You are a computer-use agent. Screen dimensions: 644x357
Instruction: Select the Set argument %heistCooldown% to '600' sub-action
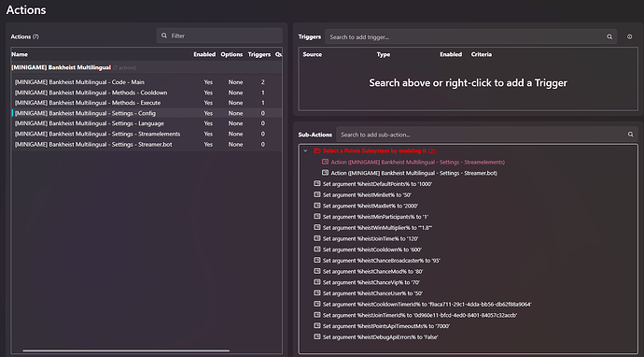(x=372, y=250)
